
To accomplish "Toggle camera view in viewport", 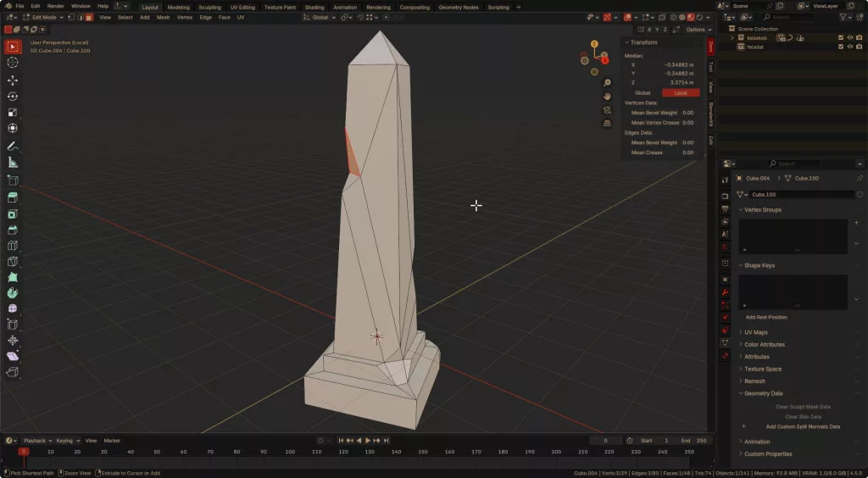I will tap(607, 110).
